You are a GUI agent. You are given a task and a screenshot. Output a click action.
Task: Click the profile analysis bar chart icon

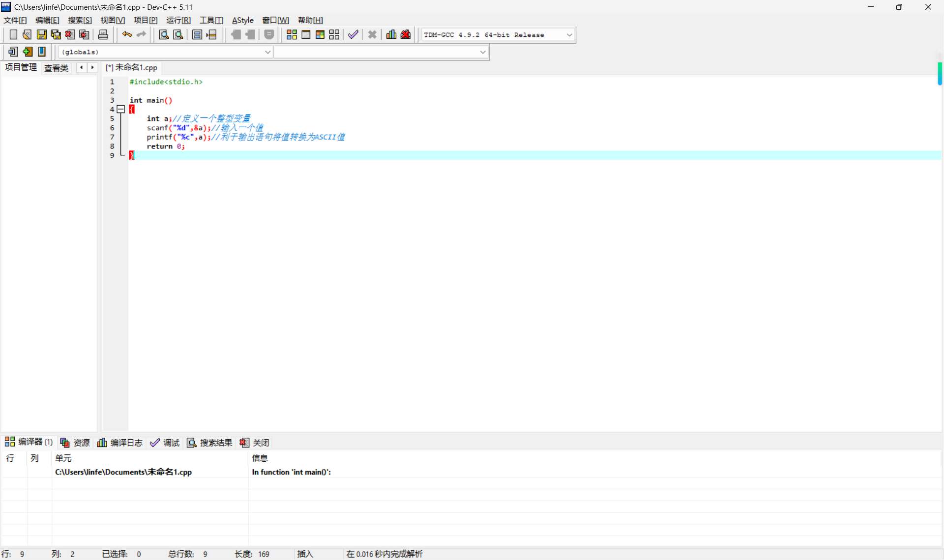391,34
